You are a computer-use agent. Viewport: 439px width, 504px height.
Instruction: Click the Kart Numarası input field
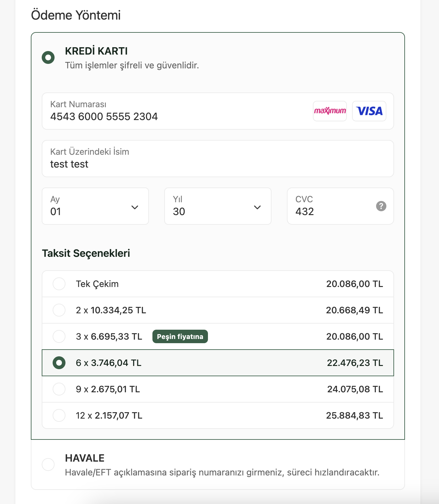(x=218, y=111)
